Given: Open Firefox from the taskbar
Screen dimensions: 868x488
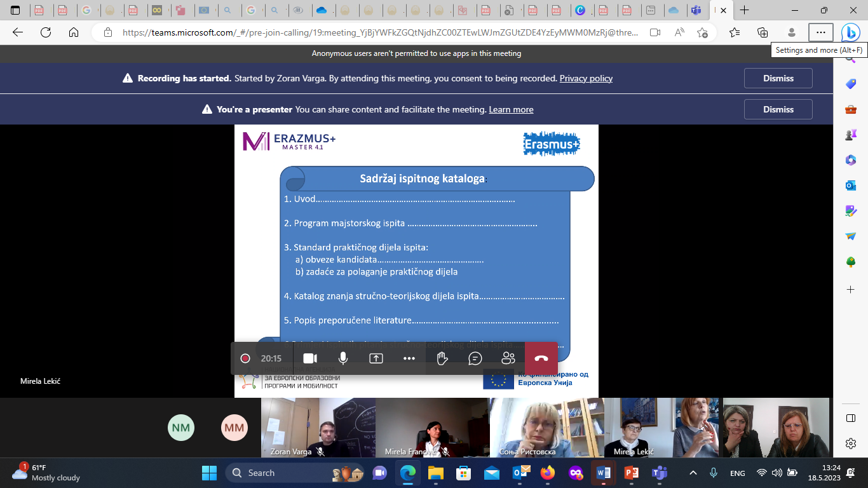Looking at the screenshot, I should click(x=548, y=473).
